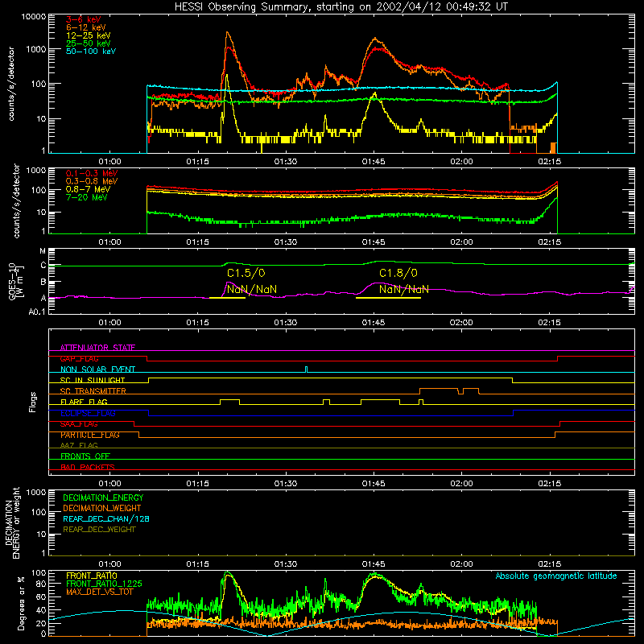Select the yellow flare interval bar below C1.5/0
This screenshot has width=644, height=644.
pos(228,298)
